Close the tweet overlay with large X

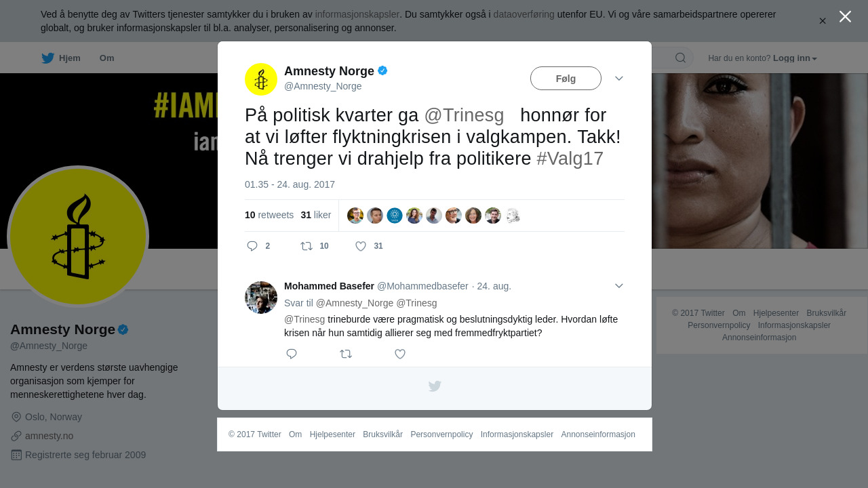coord(845,16)
